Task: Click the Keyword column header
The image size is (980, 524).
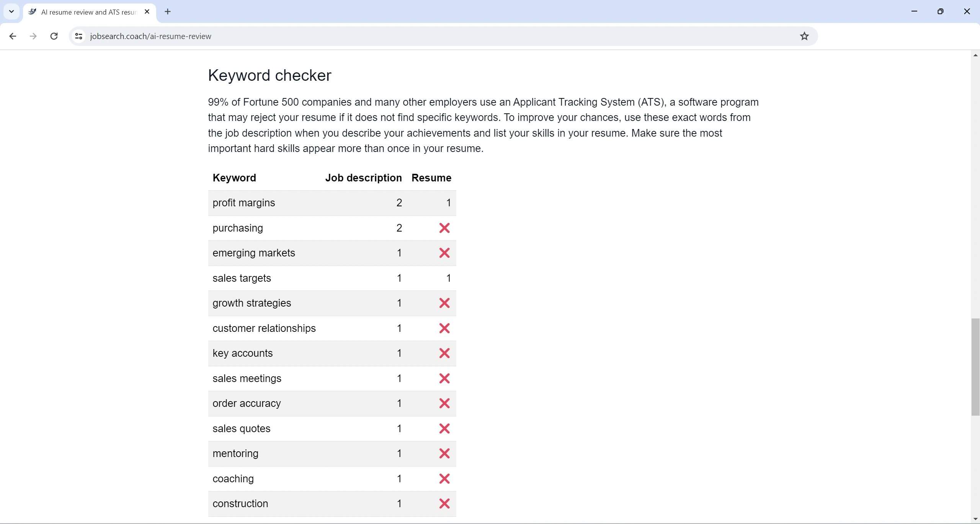Action: 234,178
